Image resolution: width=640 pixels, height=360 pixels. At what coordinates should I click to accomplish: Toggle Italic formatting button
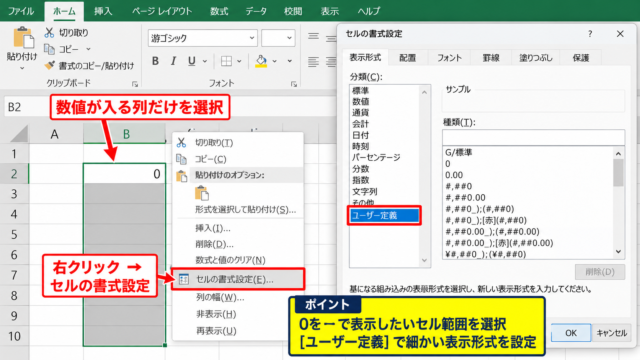coord(173,61)
